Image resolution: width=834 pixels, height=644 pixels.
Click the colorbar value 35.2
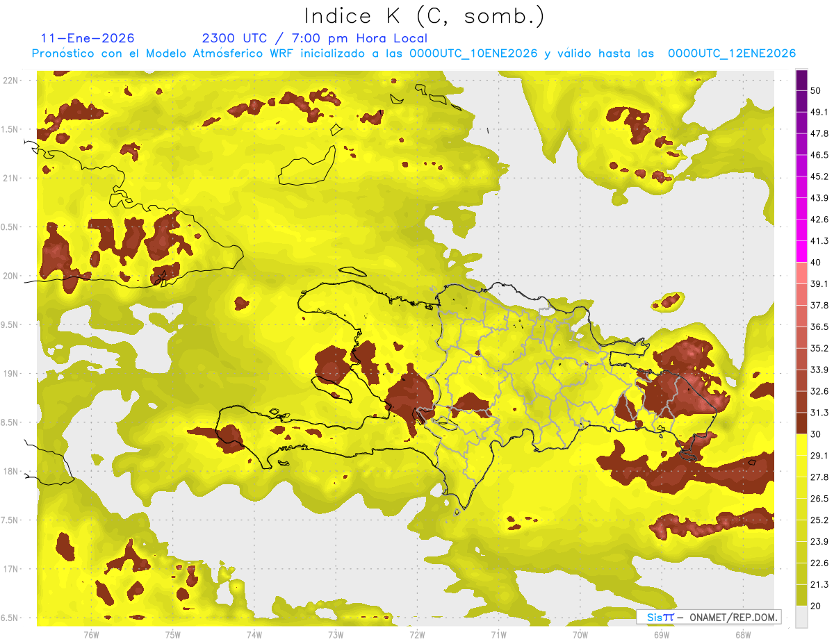point(819,349)
